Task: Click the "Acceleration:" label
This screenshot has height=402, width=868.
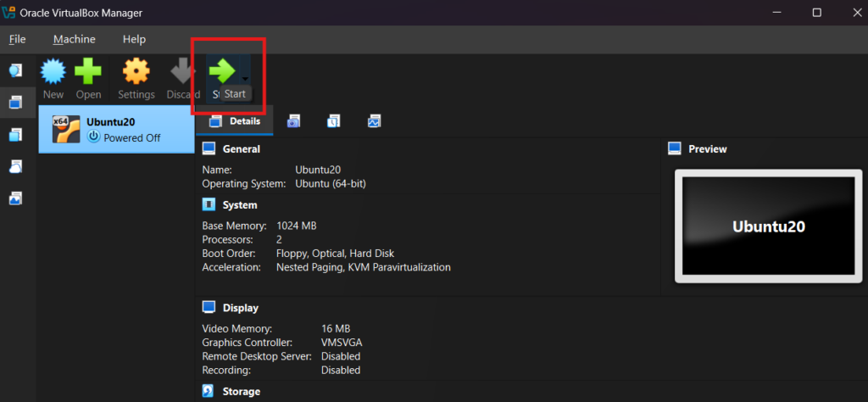Action: coord(231,267)
